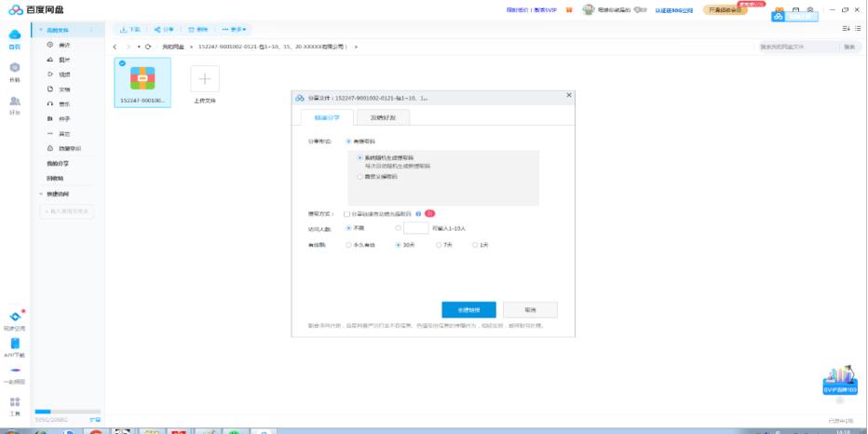Select permanent validity radio button
Image resolution: width=868 pixels, height=434 pixels.
(x=348, y=245)
